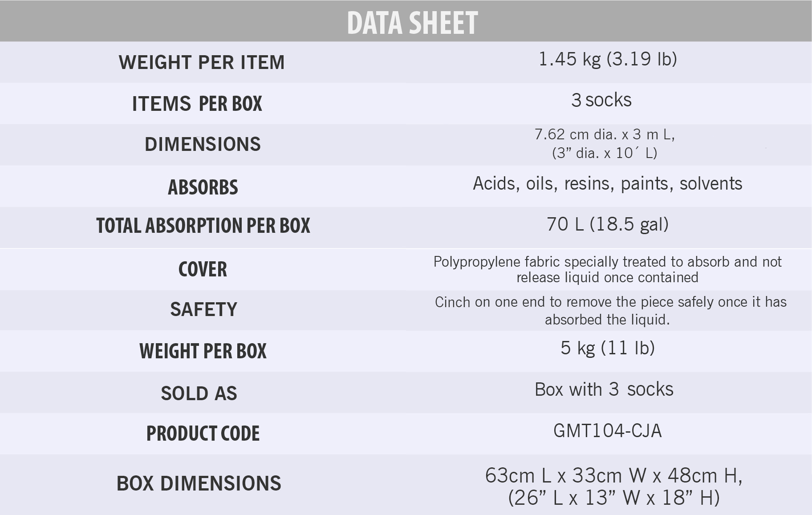Select the WEIGHT PER BOX label
Screen dimensions: 812x515
pos(203,351)
